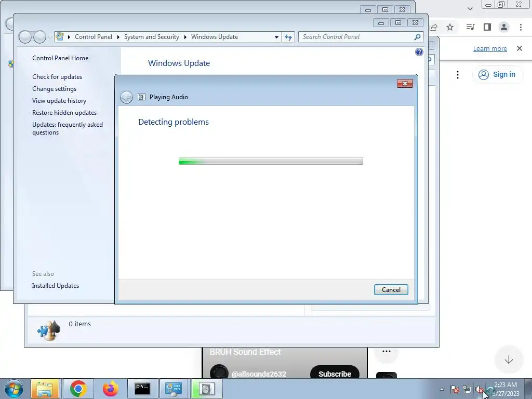Select System and Security in breadcrumb
This screenshot has width=532, height=399.
(x=151, y=37)
